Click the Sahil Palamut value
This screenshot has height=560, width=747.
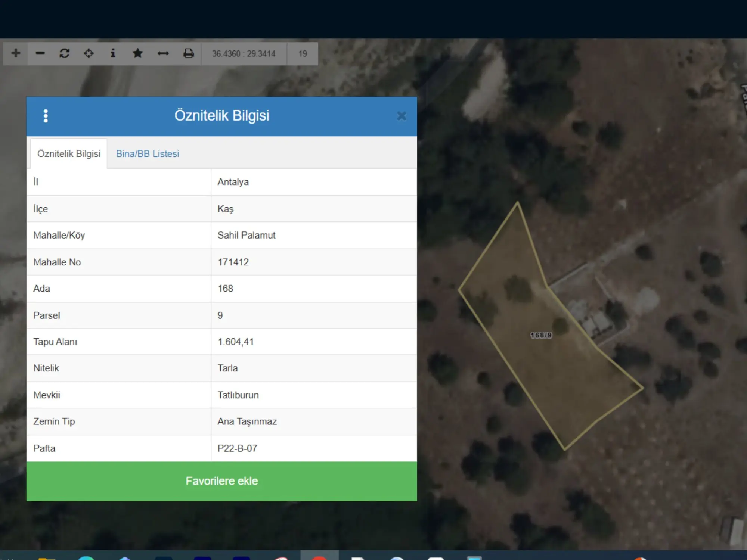pyautogui.click(x=247, y=235)
